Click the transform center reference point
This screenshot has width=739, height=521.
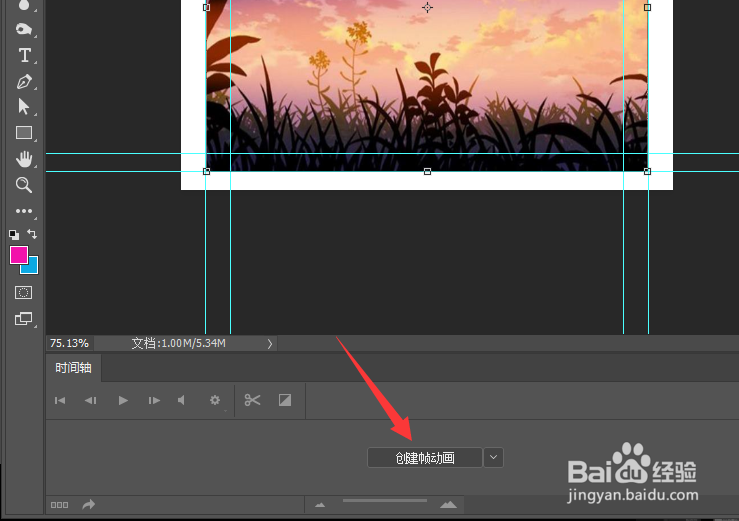coord(427,8)
